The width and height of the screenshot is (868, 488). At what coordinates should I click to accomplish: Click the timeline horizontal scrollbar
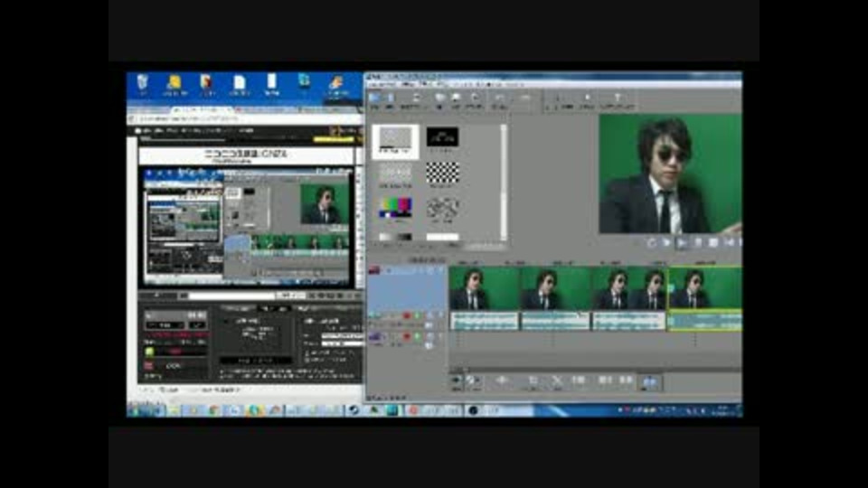coord(595,369)
